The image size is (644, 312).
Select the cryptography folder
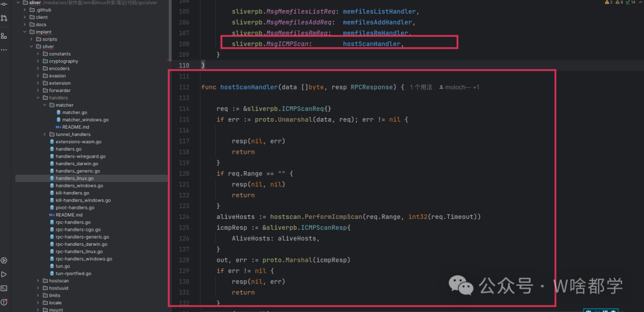pos(63,61)
